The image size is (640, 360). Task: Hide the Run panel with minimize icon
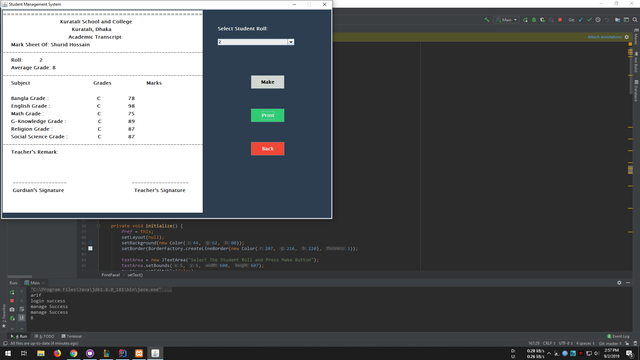pos(628,283)
